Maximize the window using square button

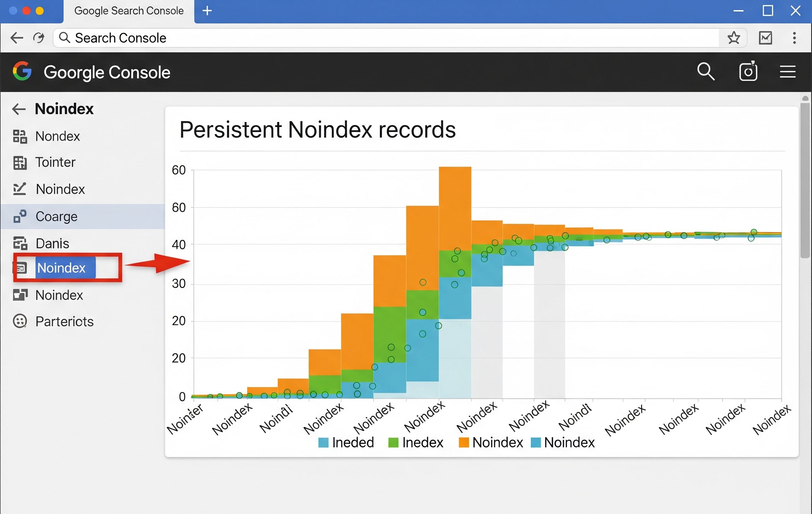768,11
